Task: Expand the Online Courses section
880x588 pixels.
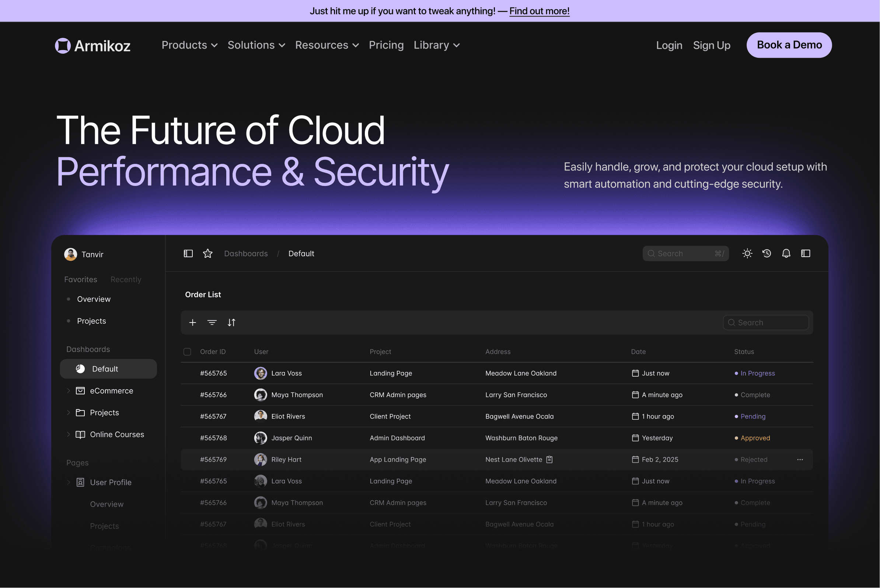Action: 68,434
